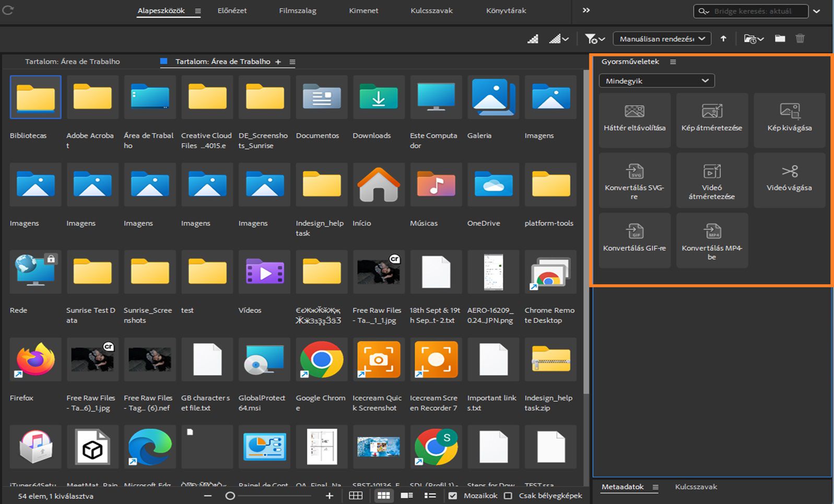Select the OneDrive folder thumbnail
Screen dimensions: 834x504
click(x=494, y=184)
